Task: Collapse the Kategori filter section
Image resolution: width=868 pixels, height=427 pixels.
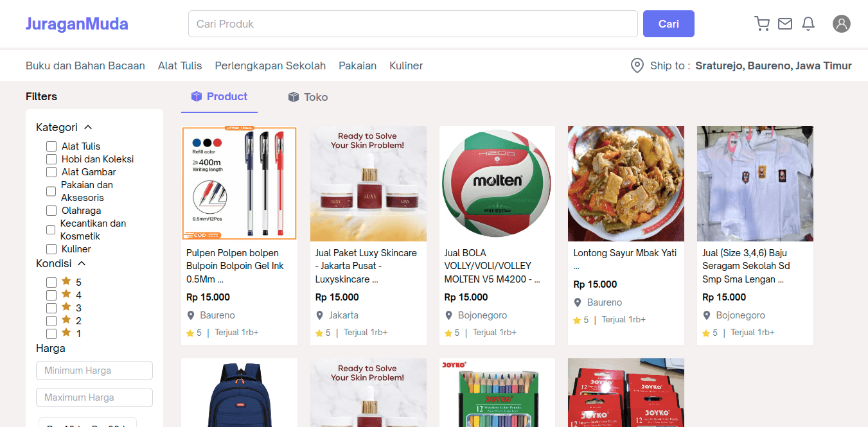Action: pyautogui.click(x=88, y=127)
